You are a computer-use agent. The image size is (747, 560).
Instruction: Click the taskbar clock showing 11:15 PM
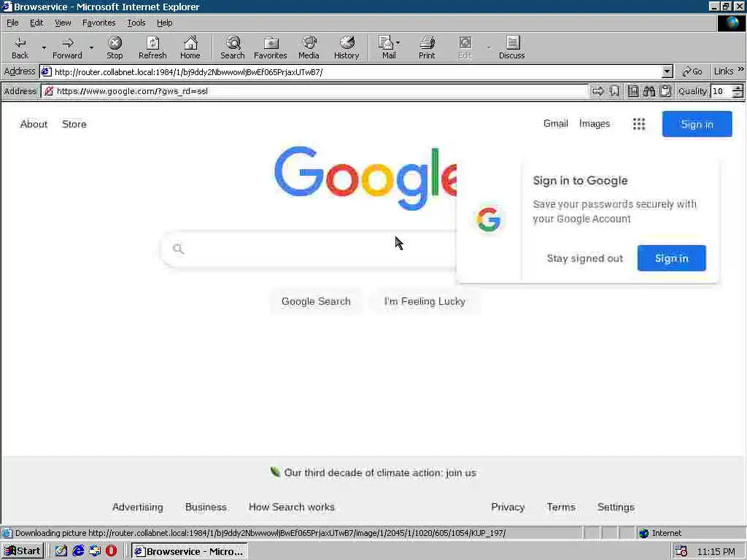tap(716, 551)
